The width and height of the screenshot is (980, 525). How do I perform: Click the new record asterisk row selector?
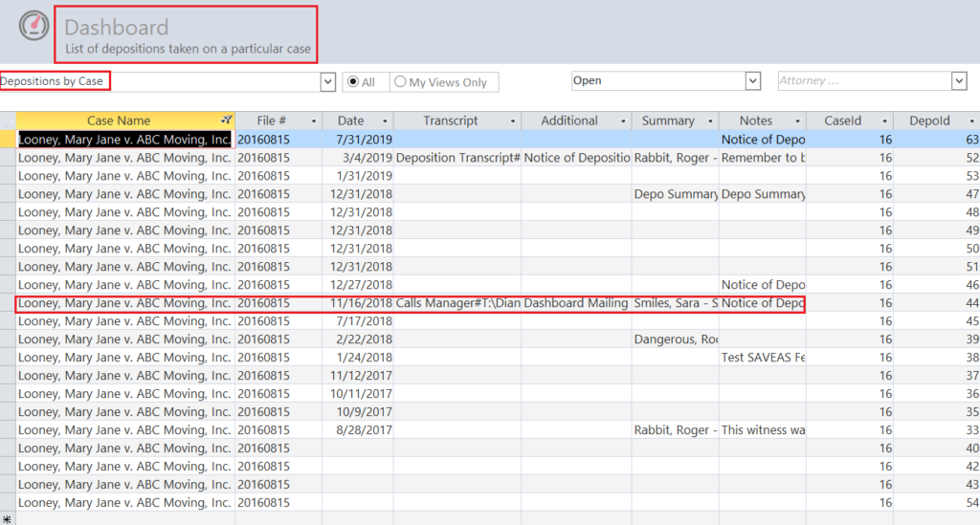coord(8,519)
